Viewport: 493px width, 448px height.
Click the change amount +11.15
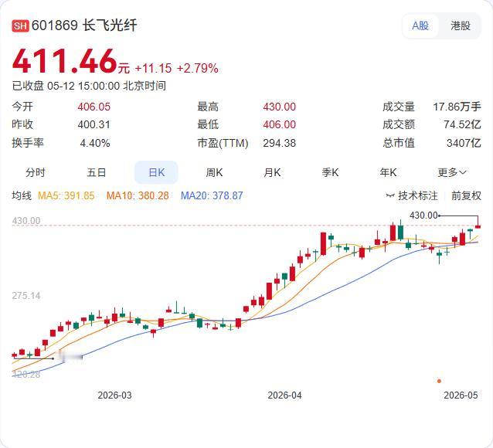pos(153,68)
